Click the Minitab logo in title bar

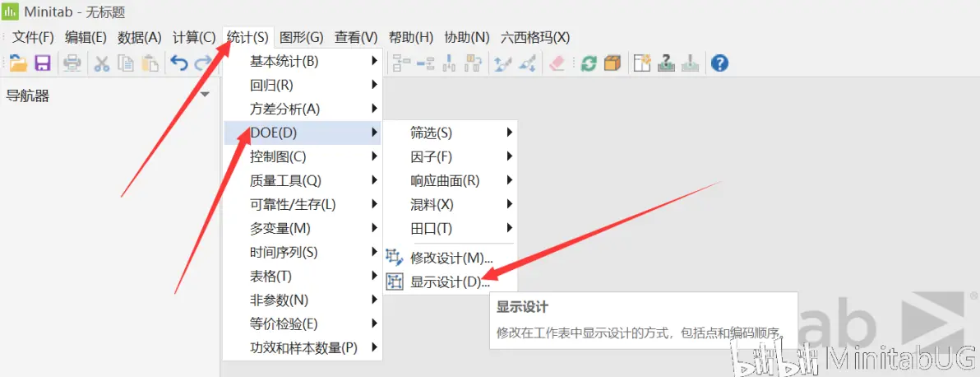(x=11, y=12)
